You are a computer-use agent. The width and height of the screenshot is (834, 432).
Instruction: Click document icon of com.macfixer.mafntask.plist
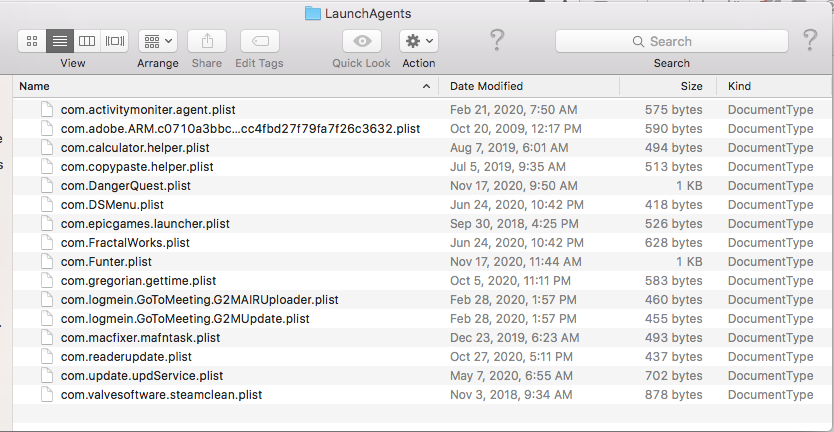coord(47,338)
